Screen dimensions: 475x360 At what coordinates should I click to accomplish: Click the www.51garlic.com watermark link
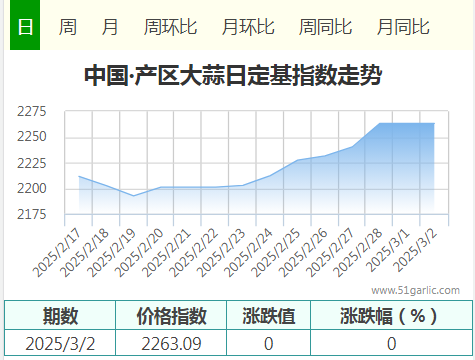coord(415,290)
